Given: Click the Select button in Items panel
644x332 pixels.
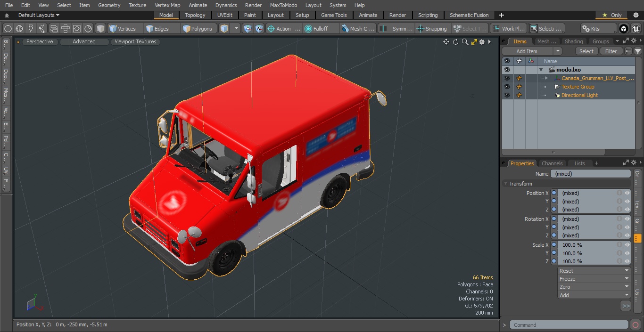Looking at the screenshot, I should point(586,51).
